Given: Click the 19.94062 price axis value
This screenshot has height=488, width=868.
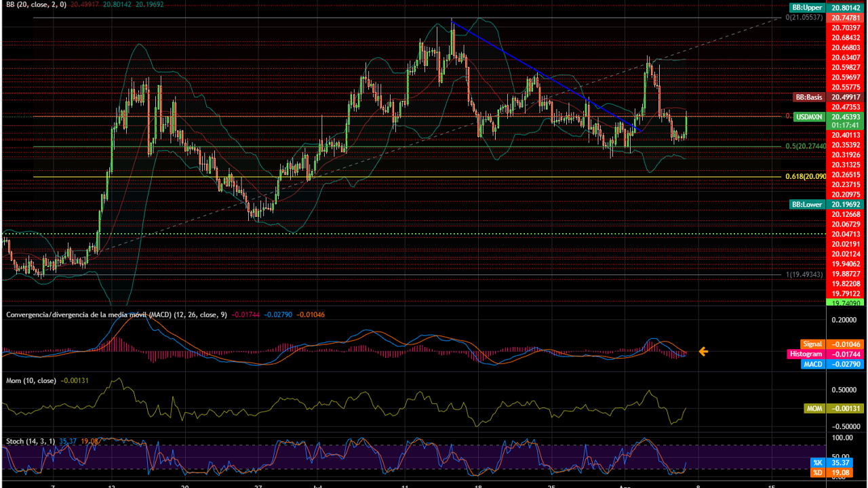Looking at the screenshot, I should click(844, 264).
